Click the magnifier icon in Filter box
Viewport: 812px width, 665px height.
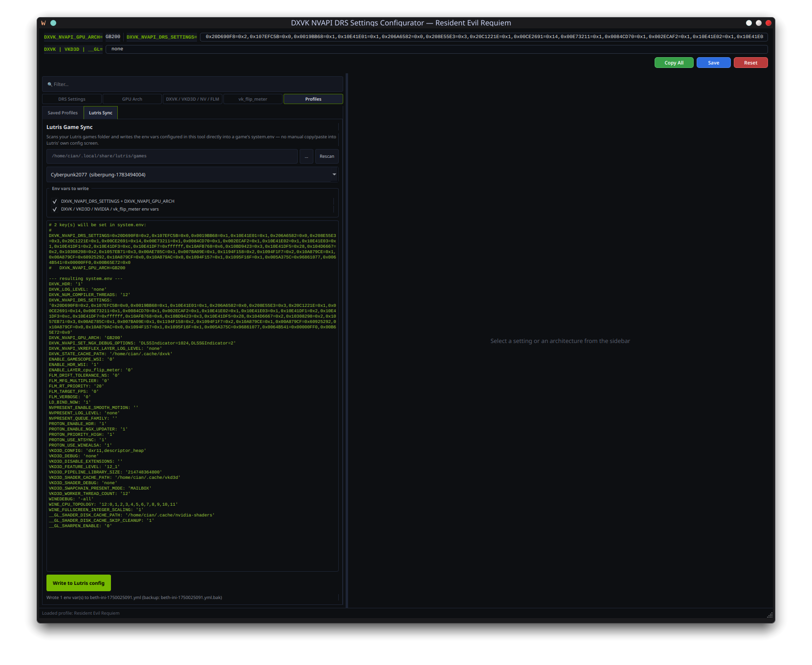(50, 85)
